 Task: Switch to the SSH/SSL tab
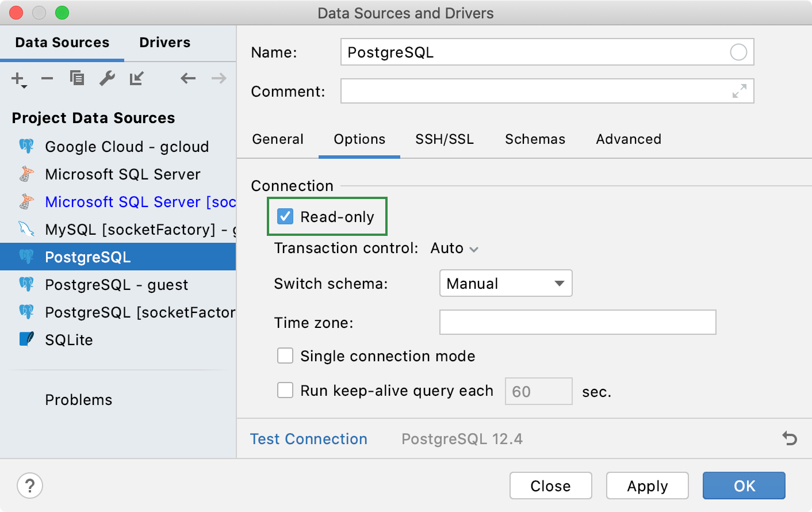[444, 139]
